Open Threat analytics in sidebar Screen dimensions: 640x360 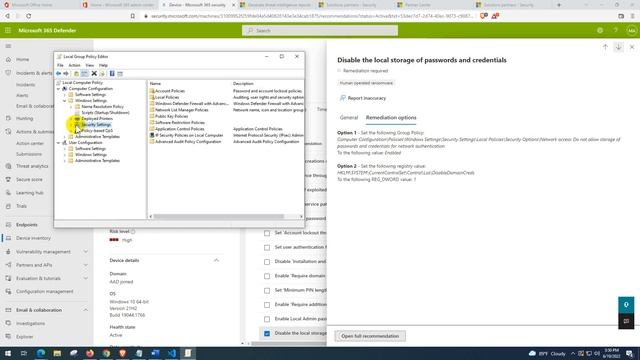pyautogui.click(x=32, y=166)
